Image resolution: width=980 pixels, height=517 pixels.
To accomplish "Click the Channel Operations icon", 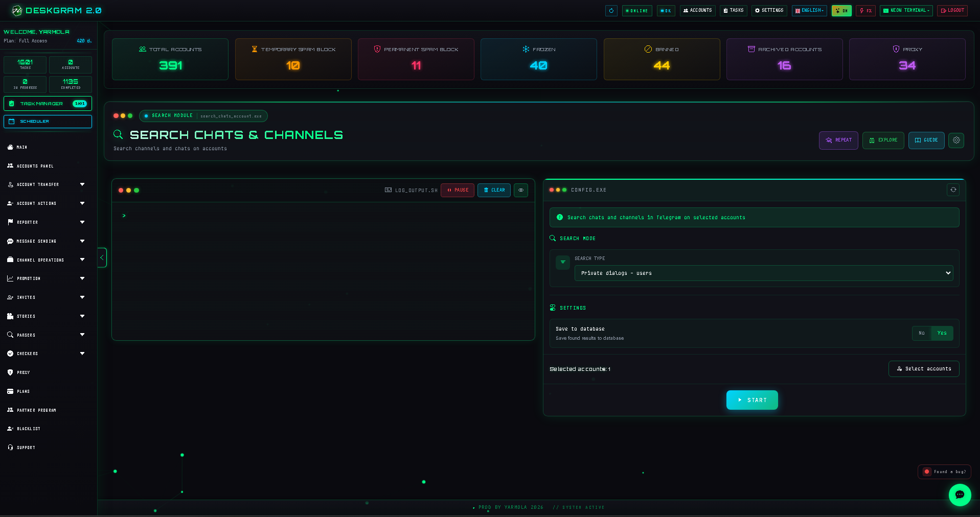I will coord(10,260).
